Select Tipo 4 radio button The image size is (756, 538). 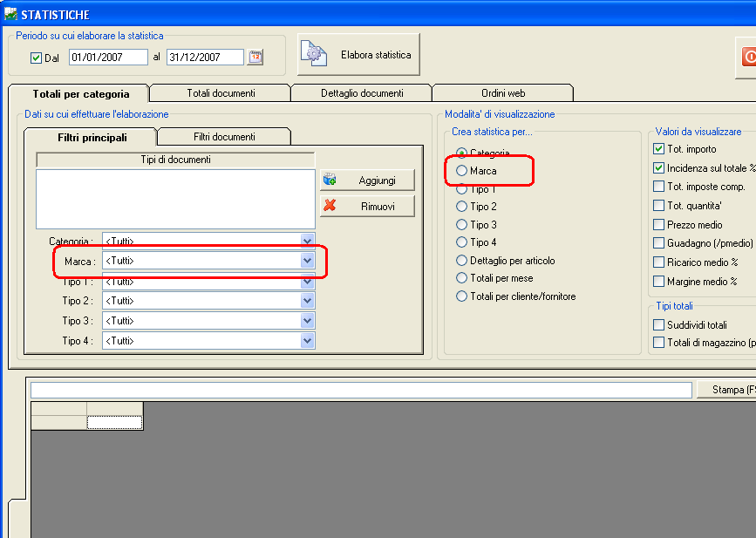[x=461, y=242]
